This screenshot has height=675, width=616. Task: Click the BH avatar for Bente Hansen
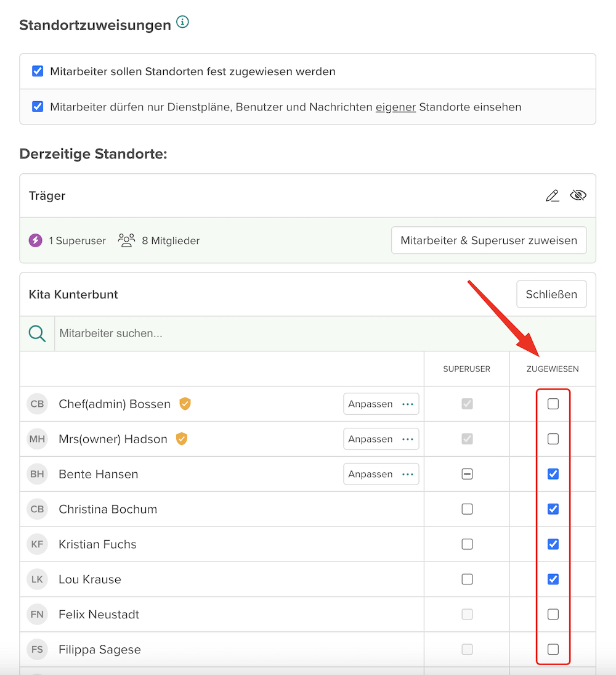37,474
